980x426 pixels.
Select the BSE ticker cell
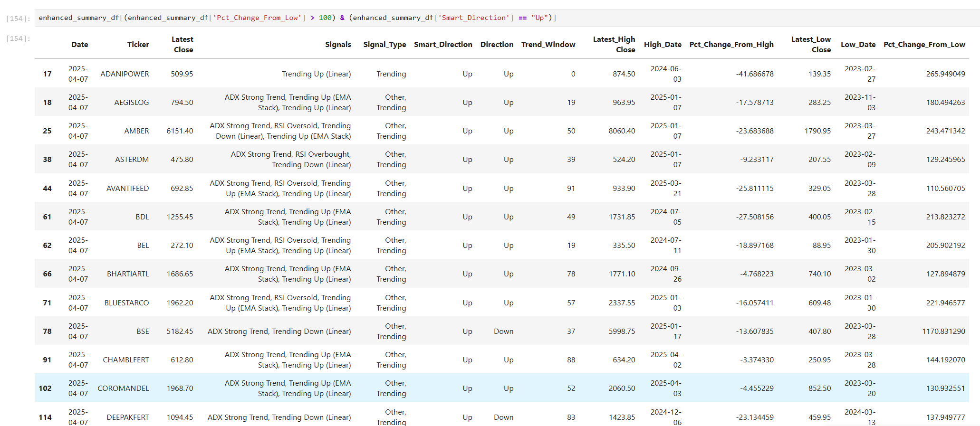click(143, 331)
